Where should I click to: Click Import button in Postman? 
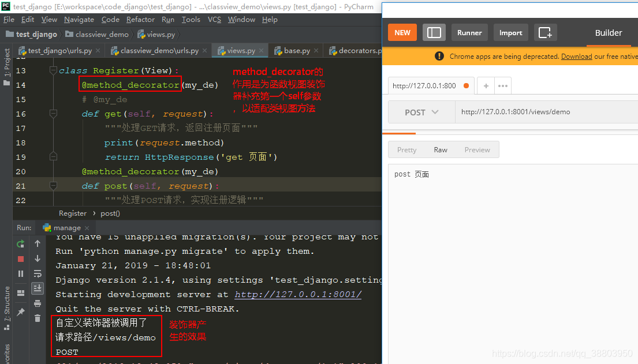click(x=510, y=32)
